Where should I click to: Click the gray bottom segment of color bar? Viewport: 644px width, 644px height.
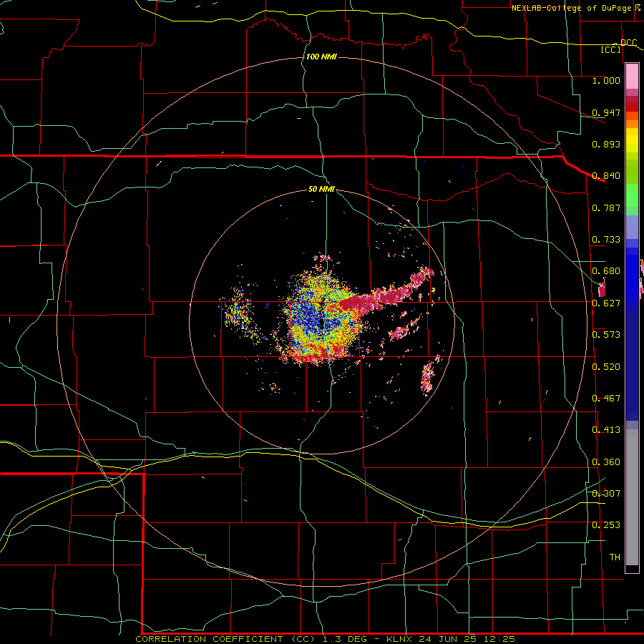click(632, 497)
